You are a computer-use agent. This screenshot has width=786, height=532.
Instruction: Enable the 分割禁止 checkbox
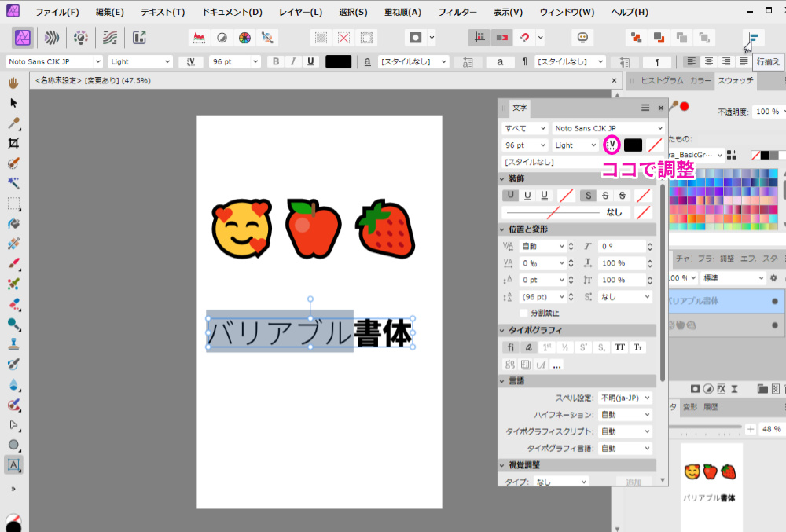524,313
